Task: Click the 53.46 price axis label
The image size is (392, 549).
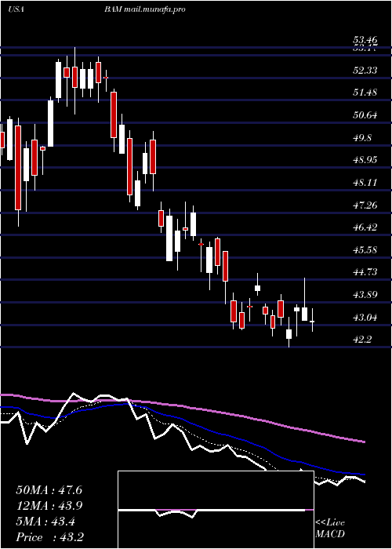Action: [365, 39]
